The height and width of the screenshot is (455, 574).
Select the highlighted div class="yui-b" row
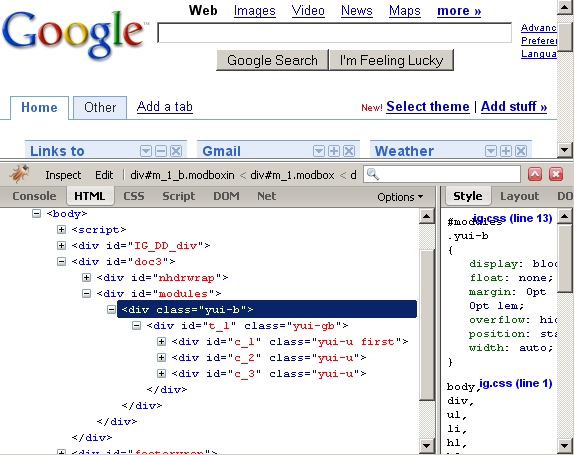(x=267, y=309)
